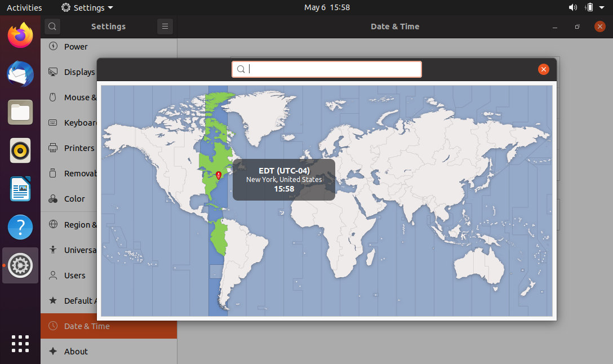Screen dimensions: 613x364
Task: Click the Settings gear icon in the dock
Action: [x=20, y=265]
